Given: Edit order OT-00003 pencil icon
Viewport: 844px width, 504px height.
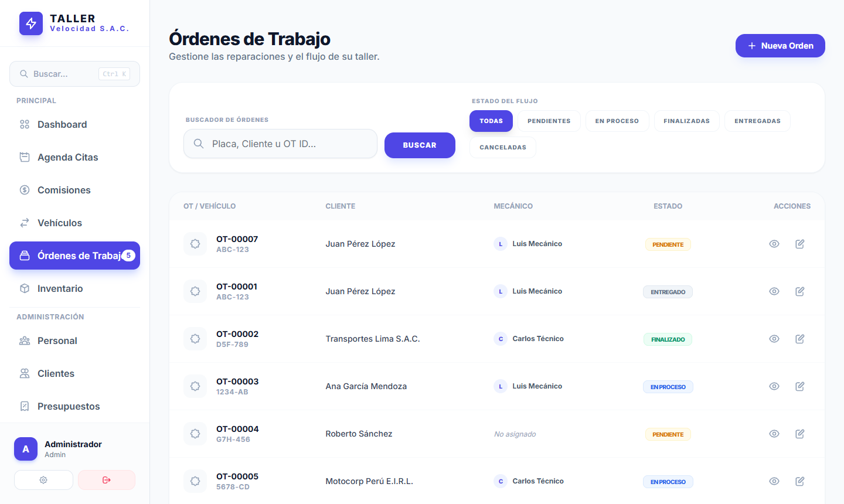Looking at the screenshot, I should tap(800, 386).
